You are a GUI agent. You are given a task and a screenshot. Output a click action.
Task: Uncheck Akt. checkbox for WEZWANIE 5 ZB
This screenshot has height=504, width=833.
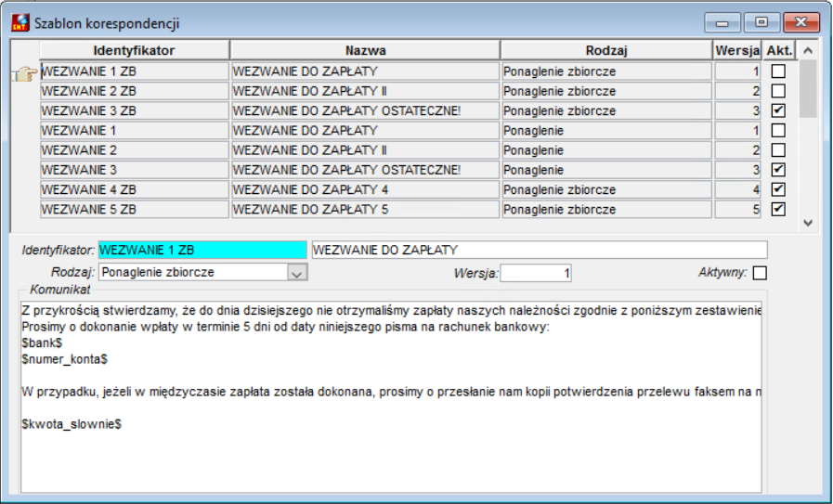point(778,209)
